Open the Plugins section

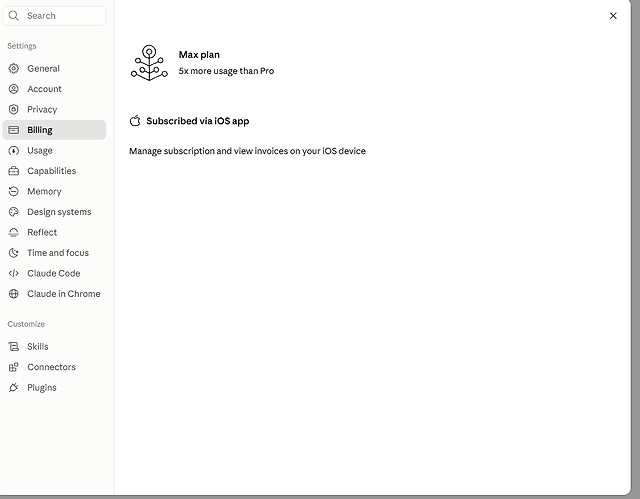pos(54,387)
